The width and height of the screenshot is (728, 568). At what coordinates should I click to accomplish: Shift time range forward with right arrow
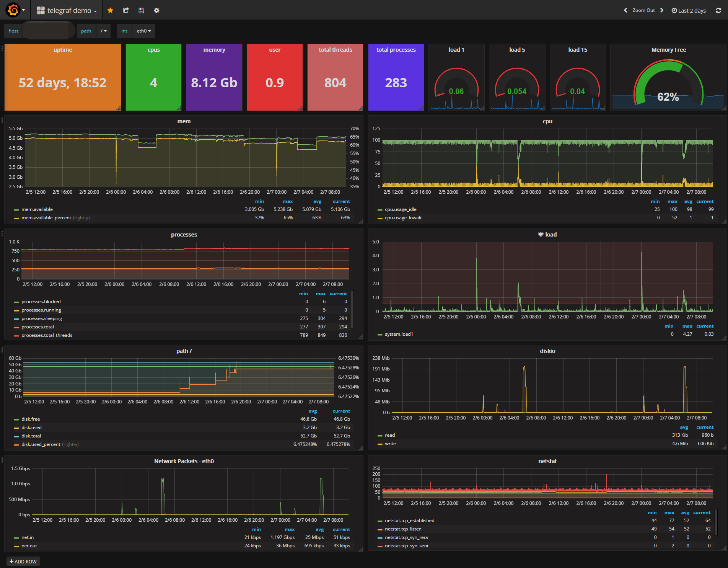tap(662, 10)
